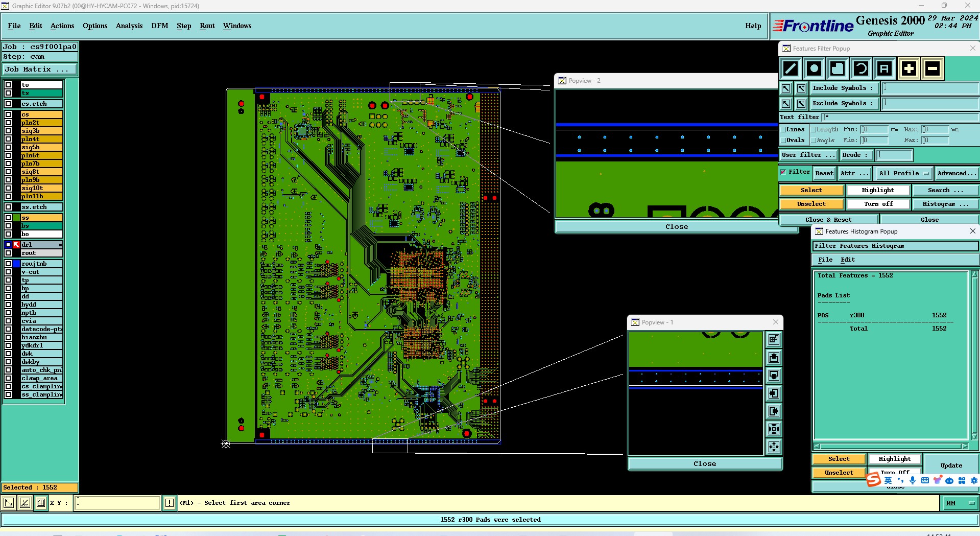Open Sogou microphone voice input

[913, 480]
